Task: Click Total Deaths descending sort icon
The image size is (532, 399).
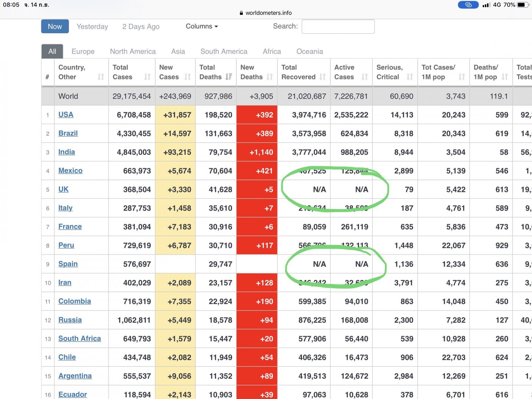Action: click(229, 77)
